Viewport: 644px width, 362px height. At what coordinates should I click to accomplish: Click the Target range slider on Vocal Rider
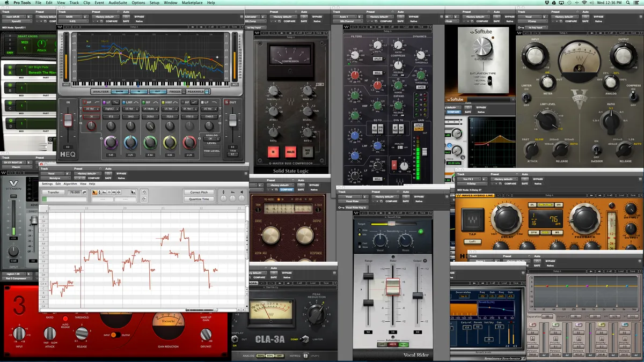pyautogui.click(x=392, y=224)
